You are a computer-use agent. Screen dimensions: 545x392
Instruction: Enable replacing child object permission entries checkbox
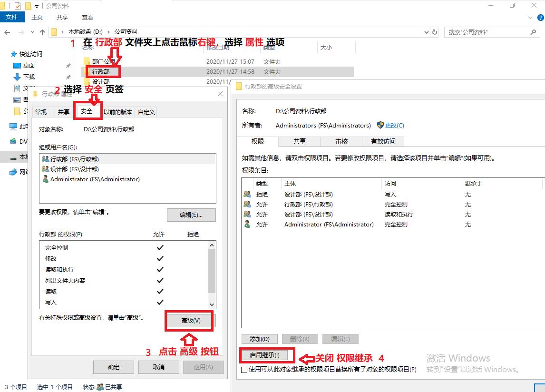click(243, 370)
